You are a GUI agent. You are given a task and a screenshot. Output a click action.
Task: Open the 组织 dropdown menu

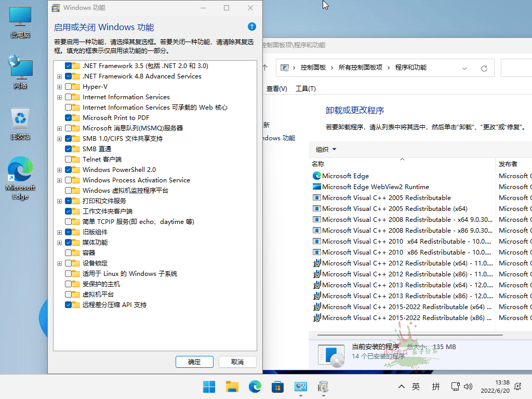click(326, 149)
